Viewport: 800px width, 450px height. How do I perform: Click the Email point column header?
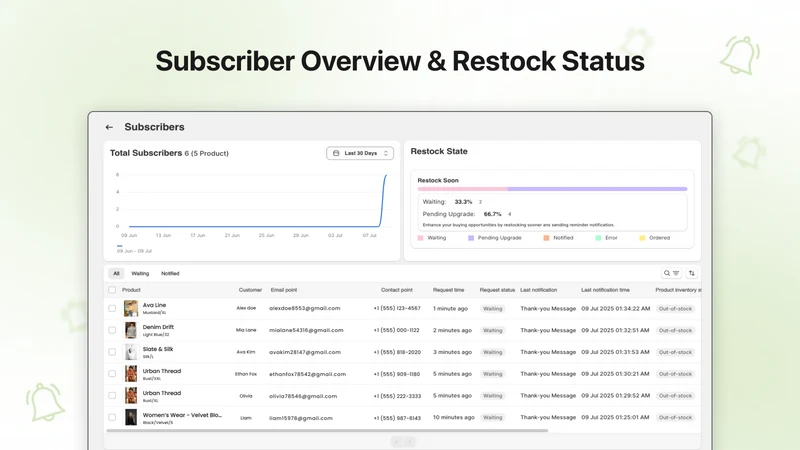pyautogui.click(x=284, y=290)
